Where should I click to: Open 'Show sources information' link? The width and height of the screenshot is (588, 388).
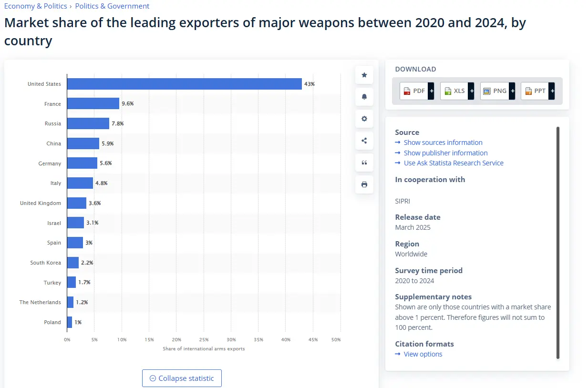tap(443, 143)
